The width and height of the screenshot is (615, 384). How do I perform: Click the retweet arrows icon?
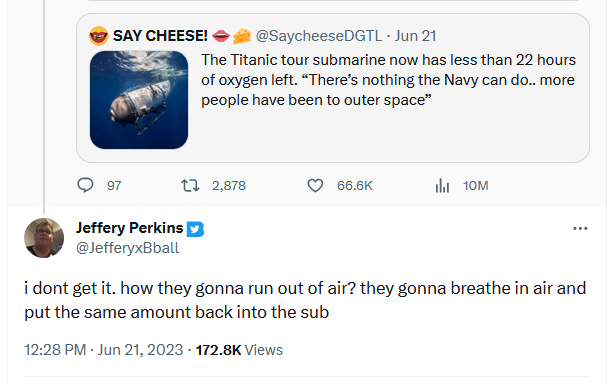190,186
